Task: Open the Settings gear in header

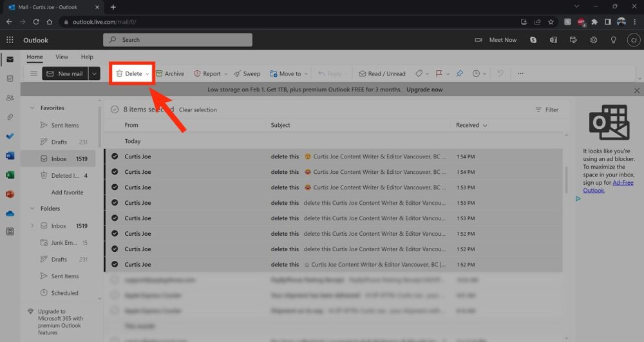Action: pos(593,40)
